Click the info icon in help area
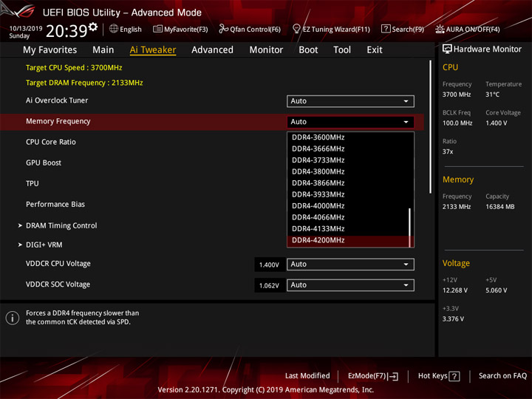The height and width of the screenshot is (399, 532). 13,318
